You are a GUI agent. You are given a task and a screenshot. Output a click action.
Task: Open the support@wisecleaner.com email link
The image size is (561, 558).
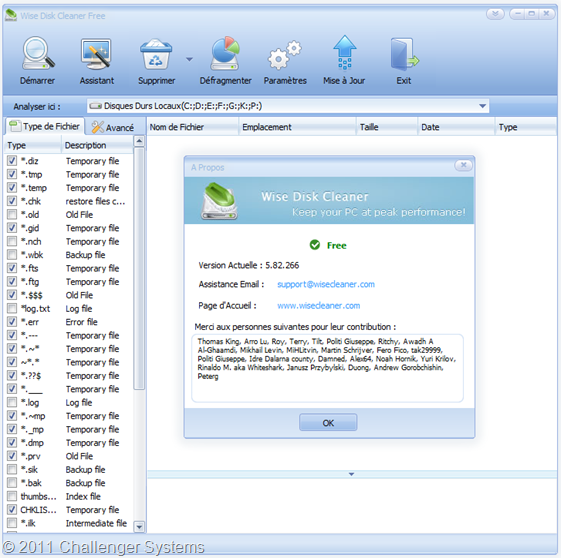click(x=326, y=284)
